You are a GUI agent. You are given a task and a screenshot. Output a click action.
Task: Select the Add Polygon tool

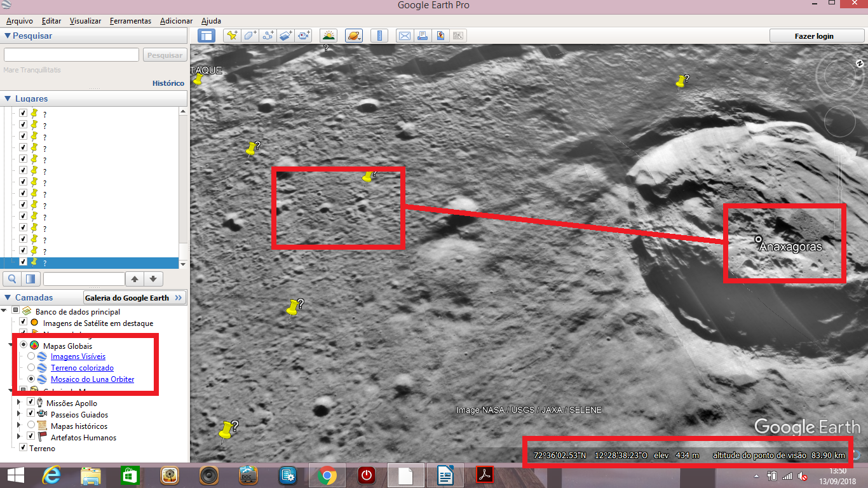[250, 36]
